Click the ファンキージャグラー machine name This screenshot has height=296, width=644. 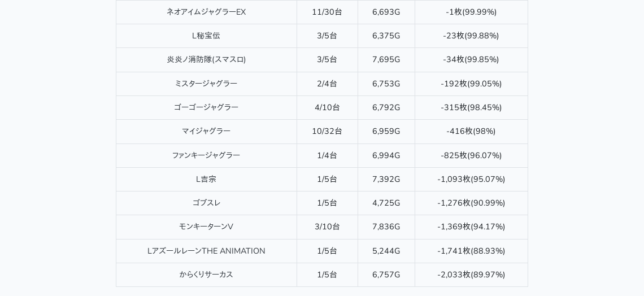pyautogui.click(x=206, y=155)
